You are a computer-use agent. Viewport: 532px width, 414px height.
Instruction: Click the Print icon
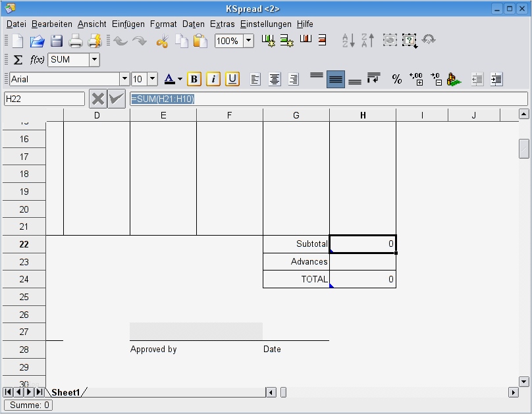(x=76, y=41)
